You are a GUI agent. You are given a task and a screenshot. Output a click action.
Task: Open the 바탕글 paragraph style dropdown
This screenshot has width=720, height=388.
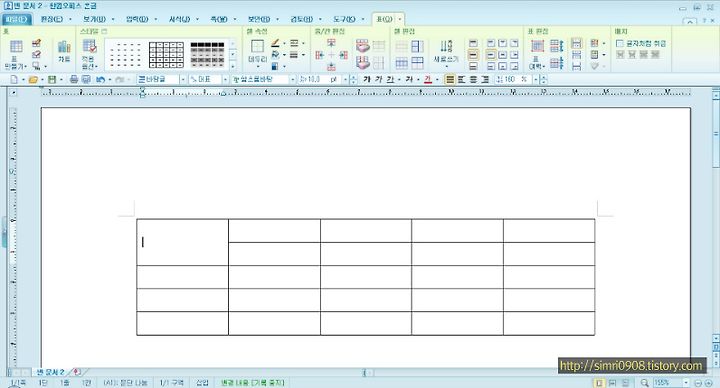[182, 79]
